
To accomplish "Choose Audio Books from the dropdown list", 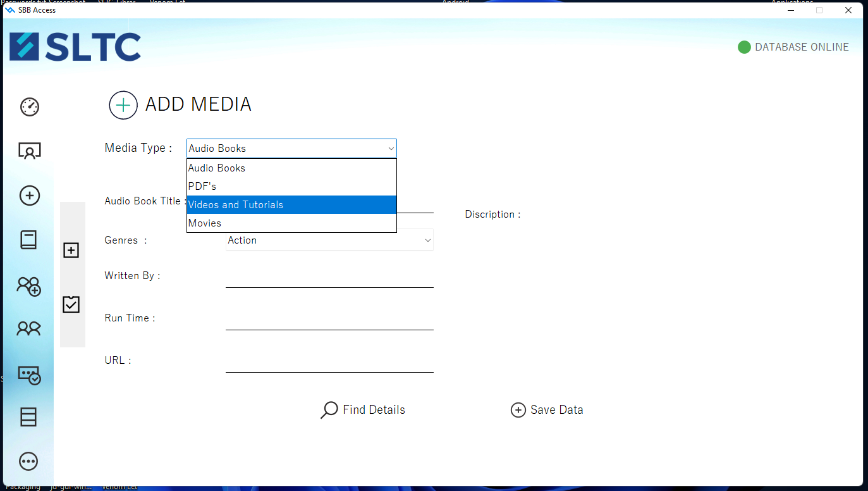I will coord(291,168).
